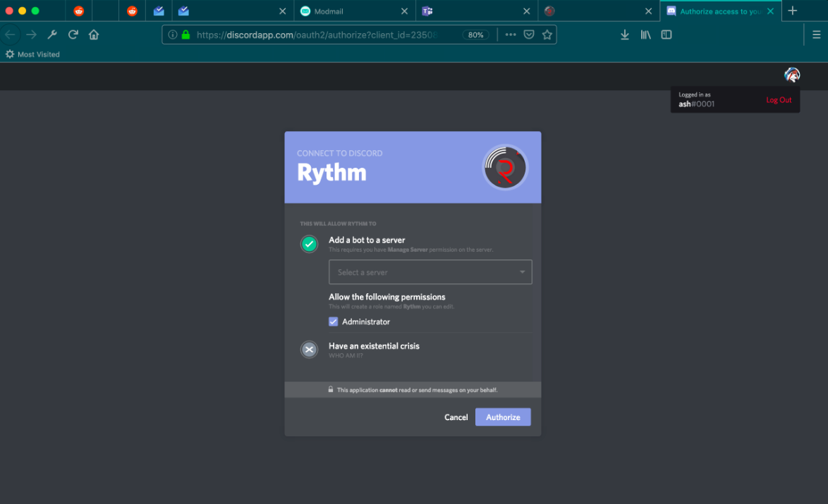Open the Select a server dropdown
Screen dimensions: 828x504
(x=430, y=272)
